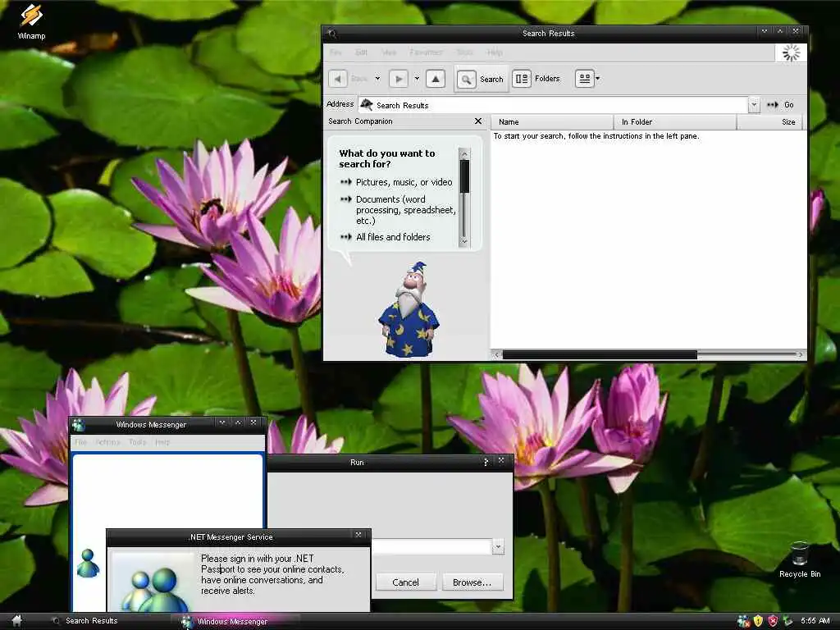This screenshot has height=630, width=840.
Task: Show the Folders pane in Search Results
Action: [536, 79]
